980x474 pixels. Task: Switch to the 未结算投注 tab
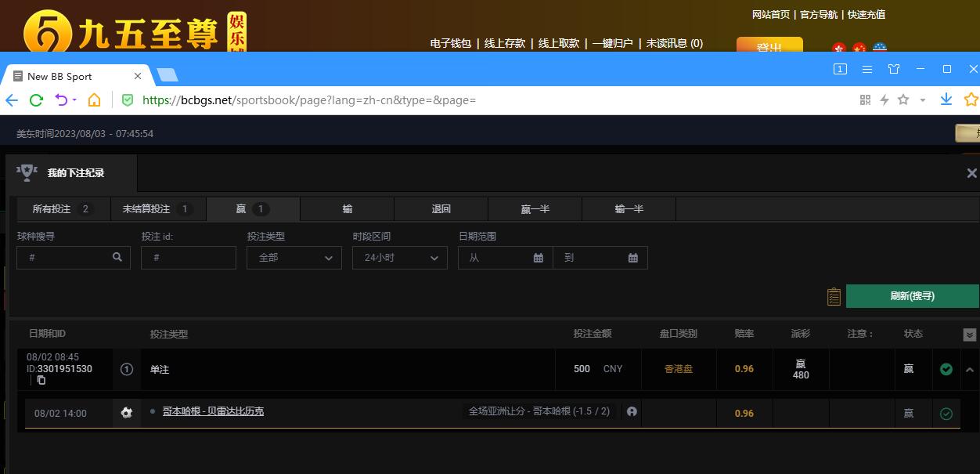pyautogui.click(x=158, y=209)
